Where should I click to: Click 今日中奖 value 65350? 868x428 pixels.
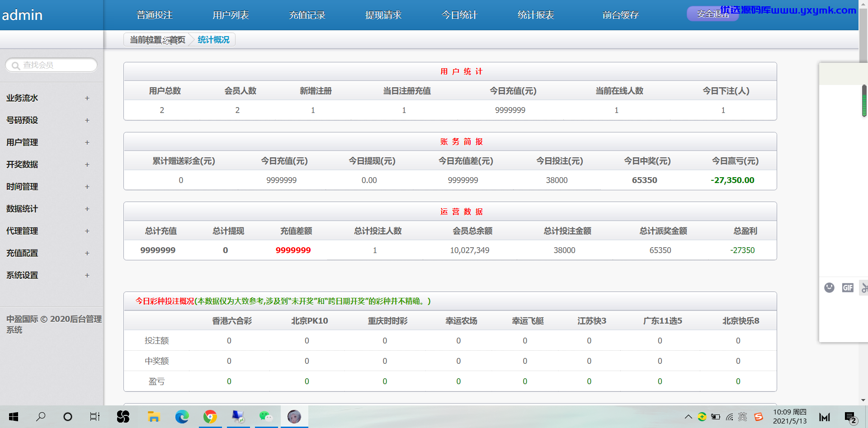pyautogui.click(x=645, y=180)
